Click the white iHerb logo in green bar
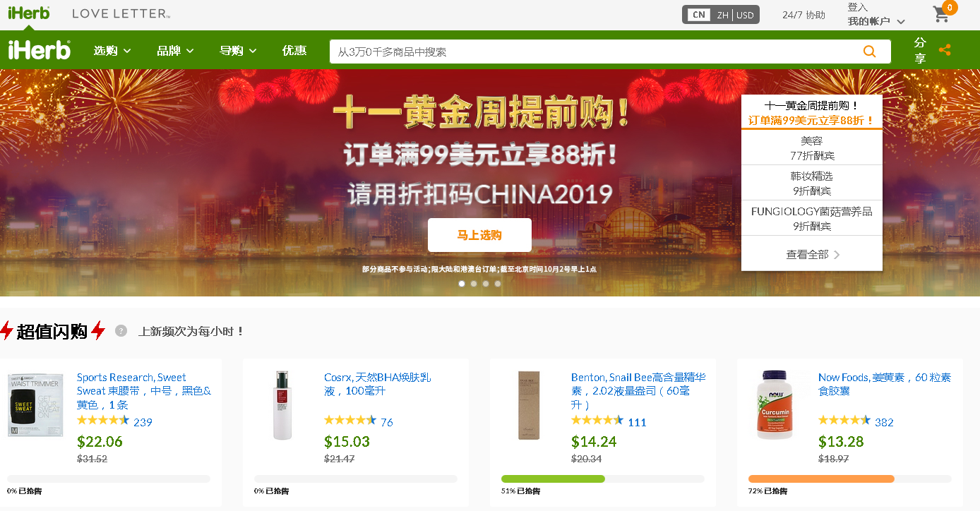The width and height of the screenshot is (980, 511). pyautogui.click(x=40, y=50)
